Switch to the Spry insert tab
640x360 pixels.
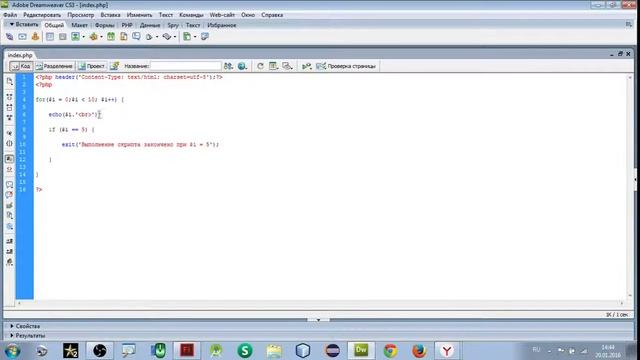[173, 25]
